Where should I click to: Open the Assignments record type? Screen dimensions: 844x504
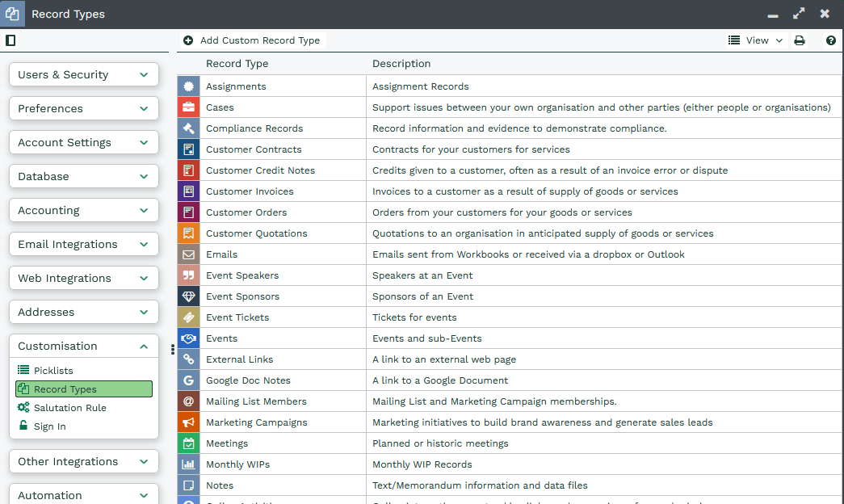tap(236, 86)
